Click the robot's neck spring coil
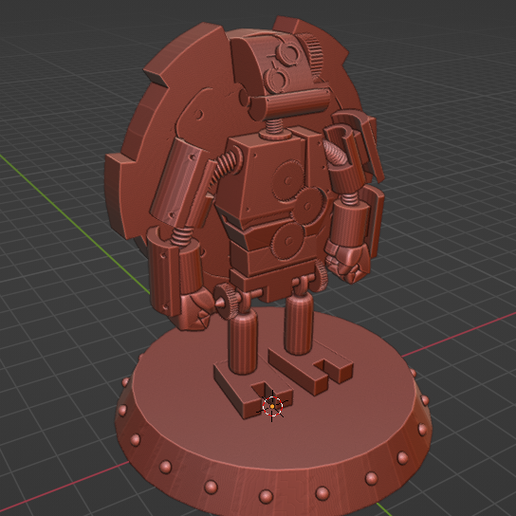The image size is (516, 516). pyautogui.click(x=275, y=127)
